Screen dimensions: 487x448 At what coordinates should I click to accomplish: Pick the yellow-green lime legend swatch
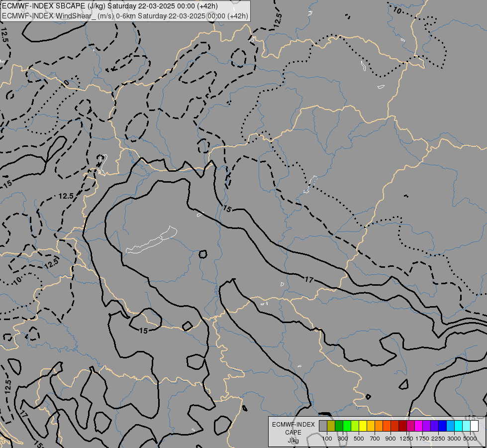coord(355,426)
